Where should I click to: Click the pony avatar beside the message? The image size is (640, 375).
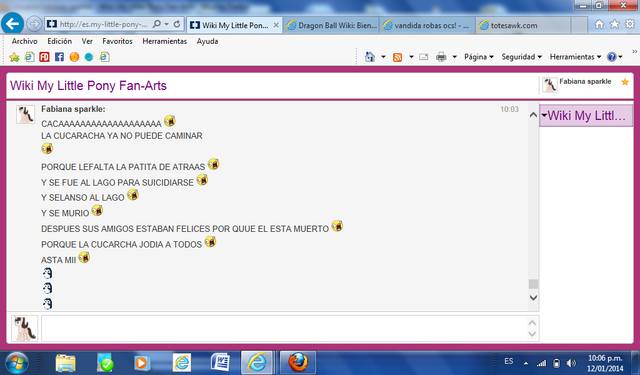click(x=25, y=115)
